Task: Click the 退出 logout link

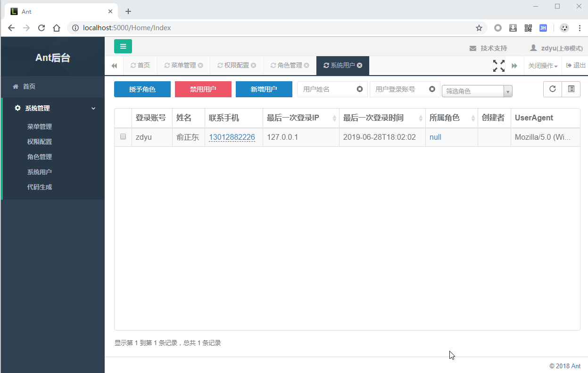Action: [576, 66]
